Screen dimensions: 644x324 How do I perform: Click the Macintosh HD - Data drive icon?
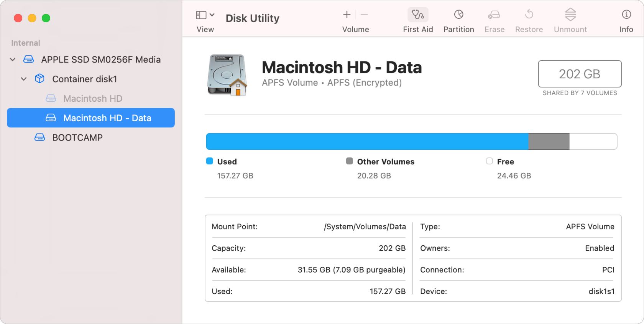coord(227,75)
